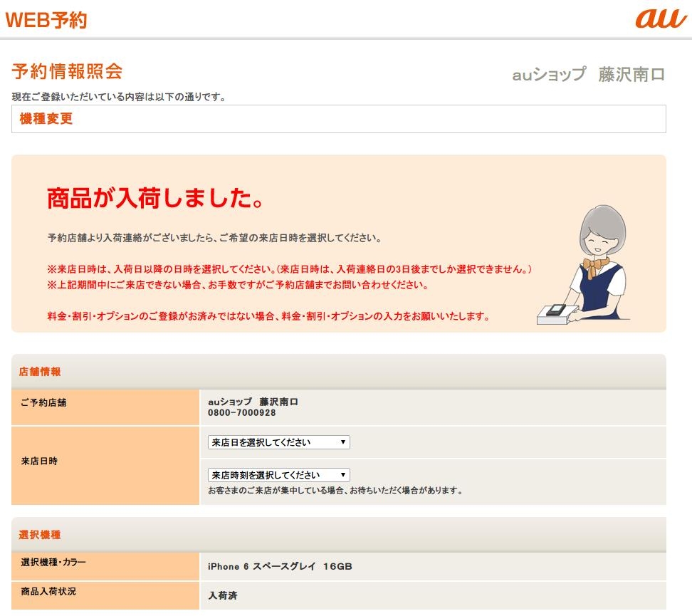The width and height of the screenshot is (692, 616).
Task: Click the au logo
Action: [661, 19]
